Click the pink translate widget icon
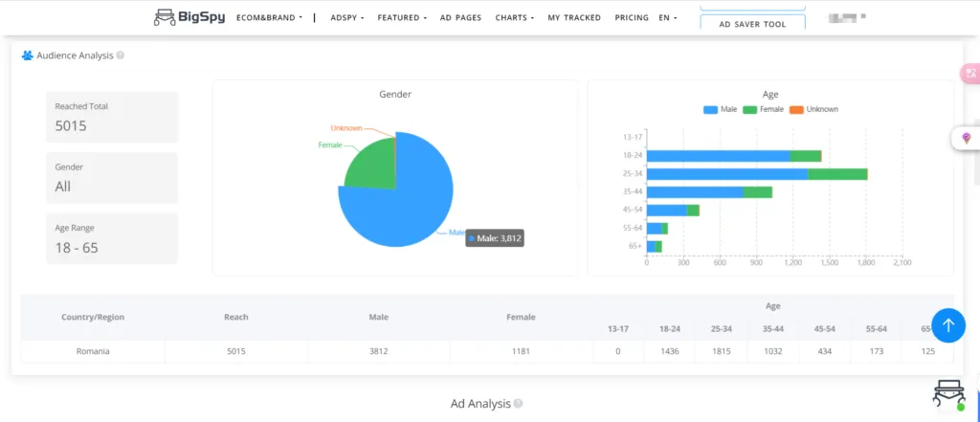 (x=969, y=74)
